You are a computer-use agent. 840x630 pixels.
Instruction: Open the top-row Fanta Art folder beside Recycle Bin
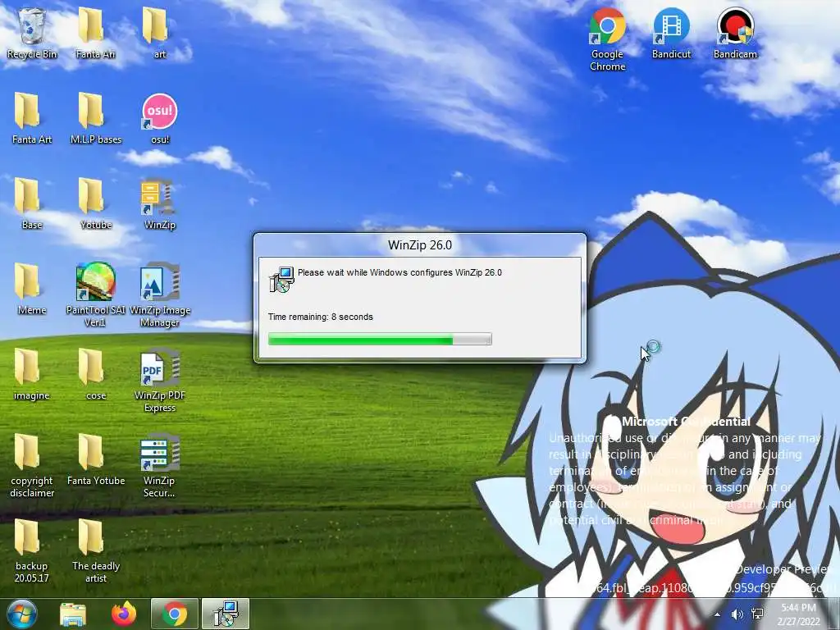point(95,32)
